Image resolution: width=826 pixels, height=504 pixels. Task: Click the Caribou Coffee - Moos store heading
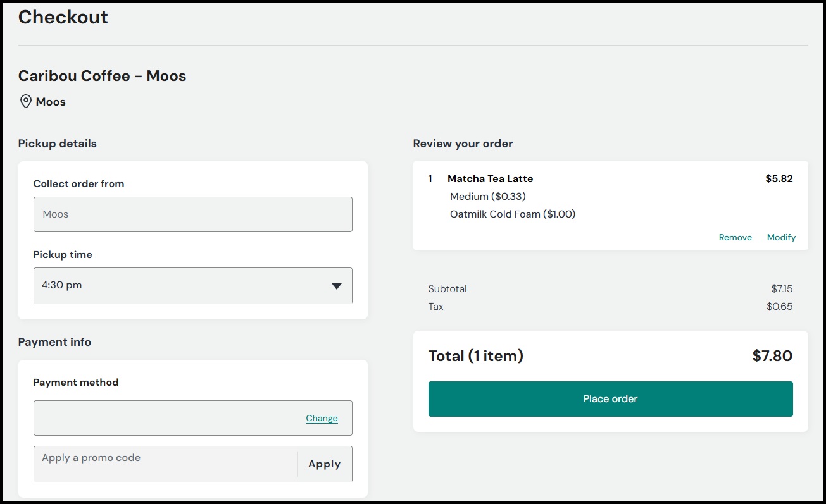tap(102, 76)
